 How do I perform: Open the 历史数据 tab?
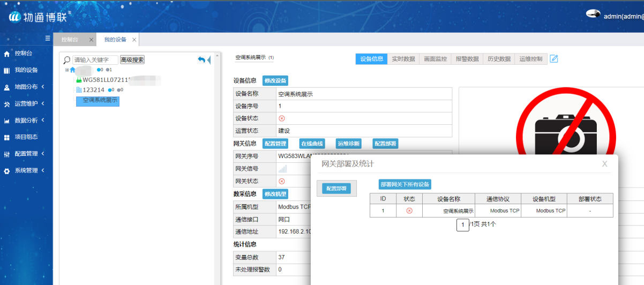(498, 59)
